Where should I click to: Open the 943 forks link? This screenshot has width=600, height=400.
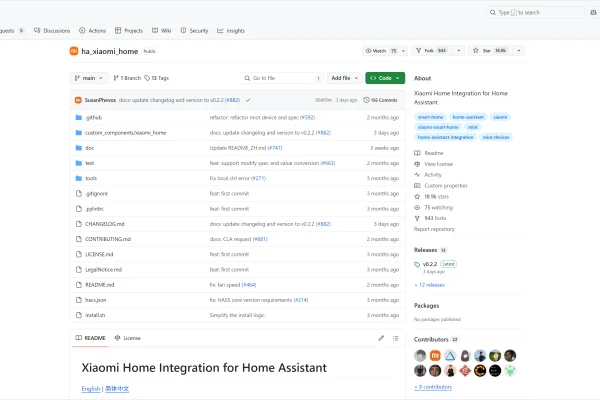point(430,218)
